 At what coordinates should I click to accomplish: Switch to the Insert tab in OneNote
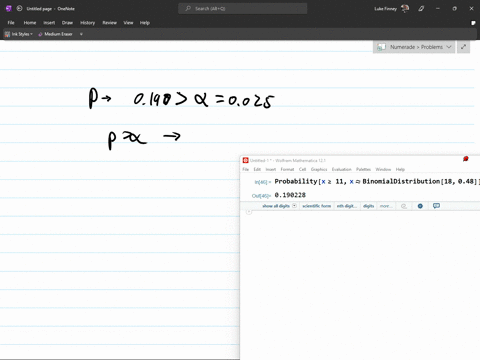pos(49,23)
